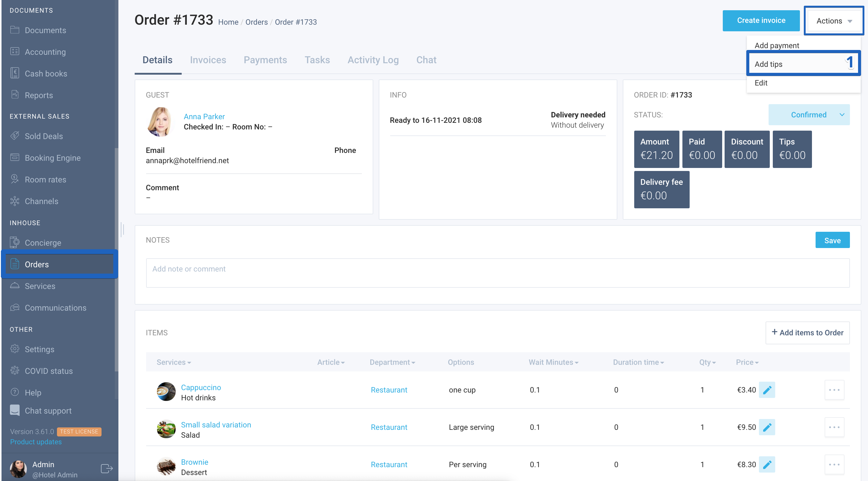Image resolution: width=868 pixels, height=481 pixels.
Task: Select the Details tab
Action: tap(157, 60)
